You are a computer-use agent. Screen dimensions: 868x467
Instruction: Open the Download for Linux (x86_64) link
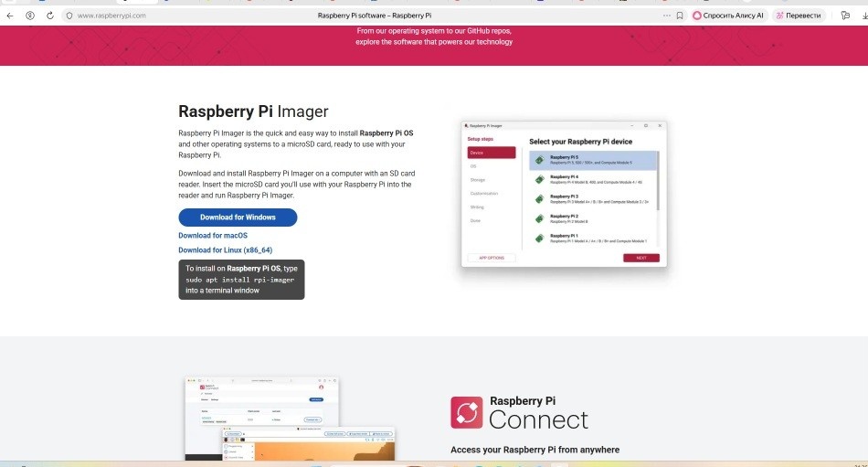[x=226, y=249]
